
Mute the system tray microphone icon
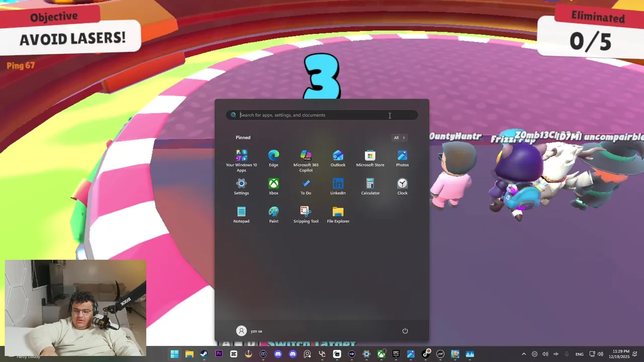(567, 354)
